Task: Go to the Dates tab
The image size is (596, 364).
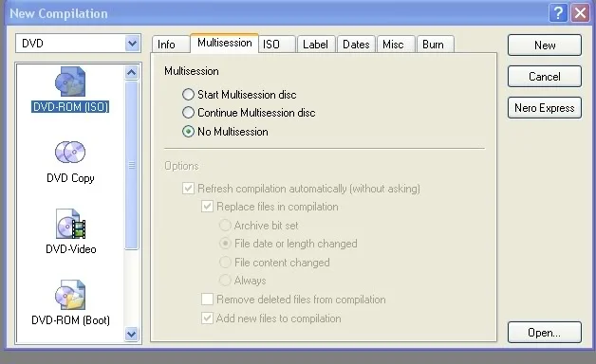Action: (x=356, y=45)
